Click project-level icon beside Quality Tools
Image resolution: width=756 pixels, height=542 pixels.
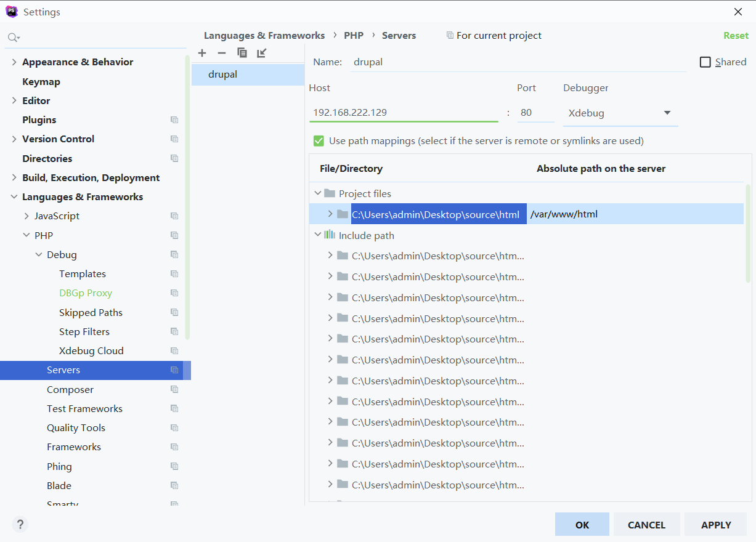pyautogui.click(x=174, y=428)
